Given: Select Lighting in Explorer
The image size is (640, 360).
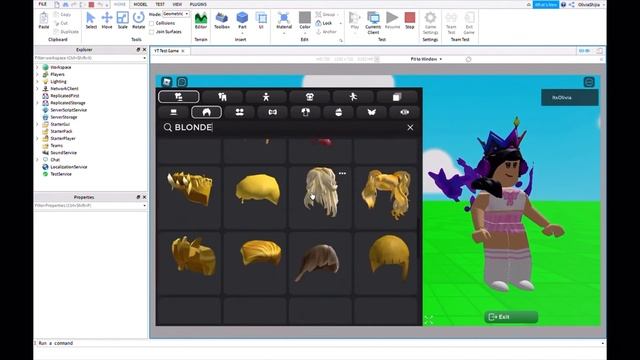Looking at the screenshot, I should coord(58,81).
